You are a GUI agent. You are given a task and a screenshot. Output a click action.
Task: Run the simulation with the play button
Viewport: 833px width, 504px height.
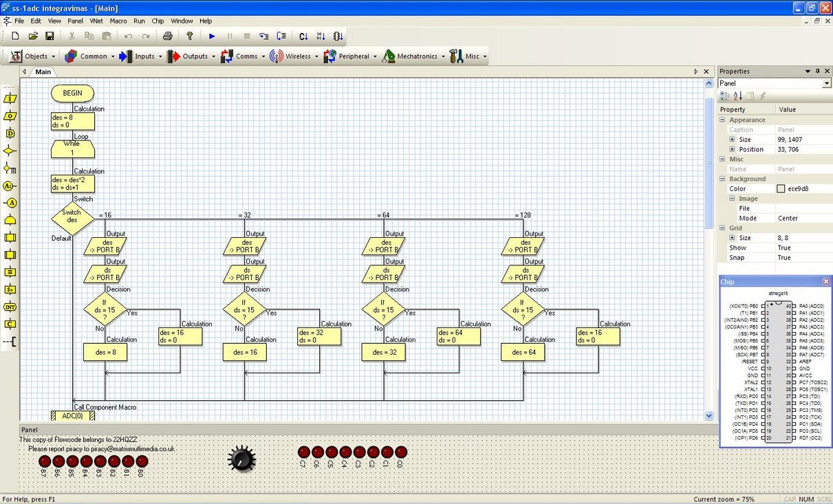[211, 36]
